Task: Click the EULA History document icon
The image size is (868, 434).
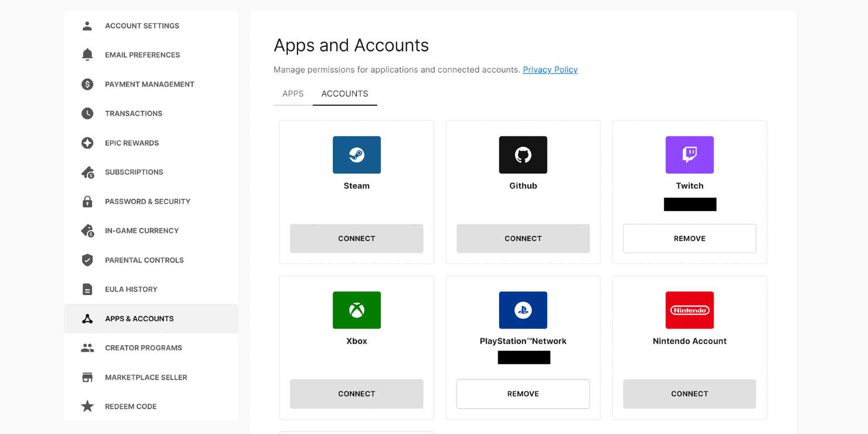Action: (87, 289)
